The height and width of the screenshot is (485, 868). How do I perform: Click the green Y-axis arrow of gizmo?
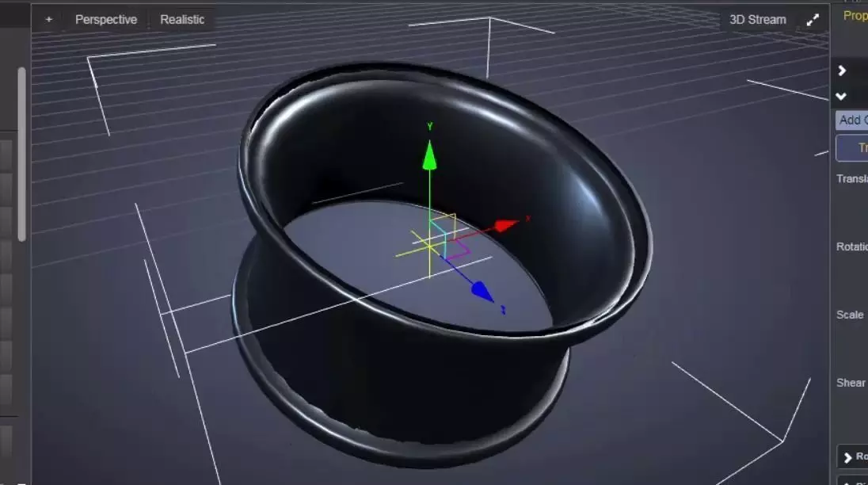[x=429, y=155]
